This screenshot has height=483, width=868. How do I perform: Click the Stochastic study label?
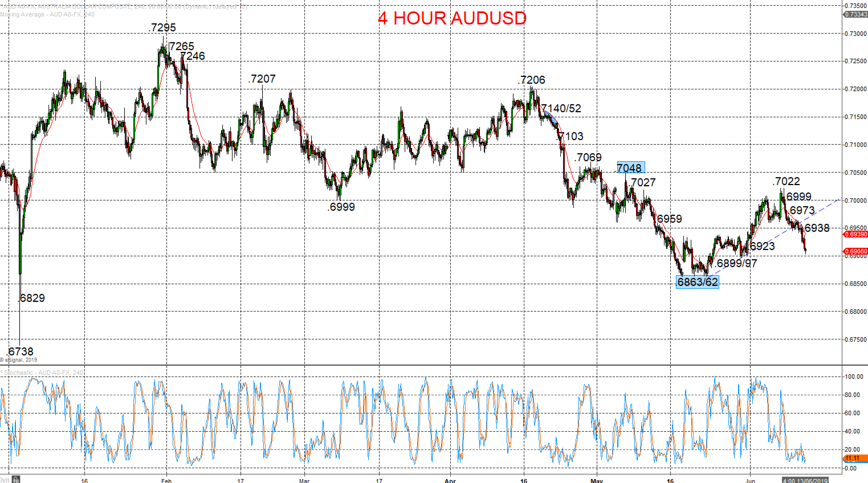click(42, 373)
